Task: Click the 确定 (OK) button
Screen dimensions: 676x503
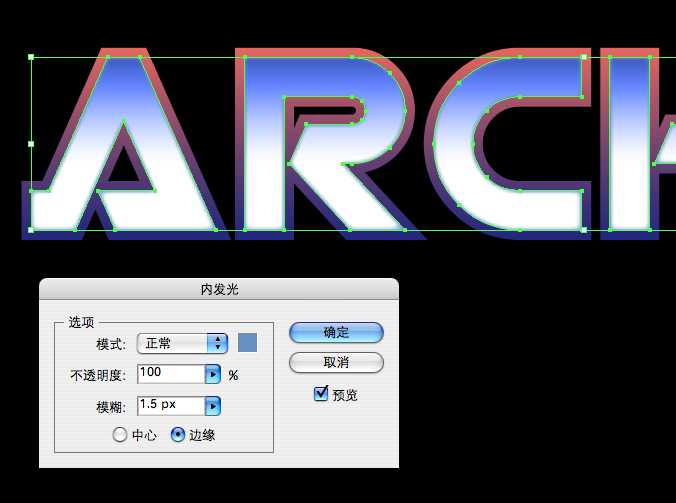Action: pyautogui.click(x=336, y=333)
